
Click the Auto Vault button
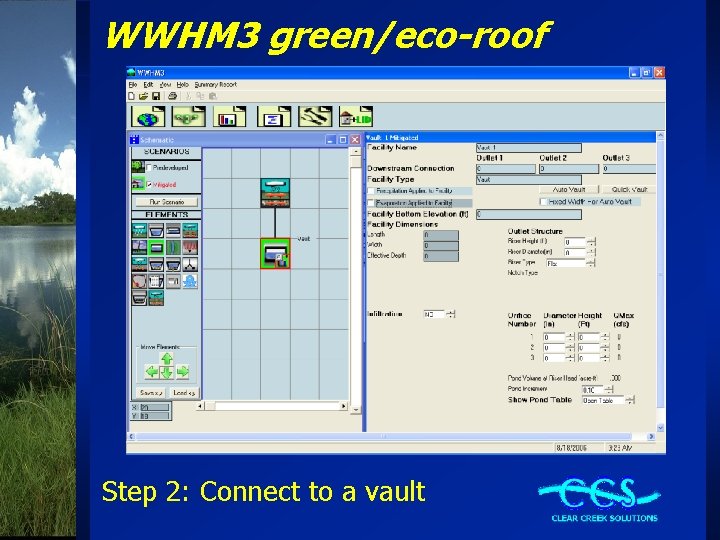click(x=568, y=189)
